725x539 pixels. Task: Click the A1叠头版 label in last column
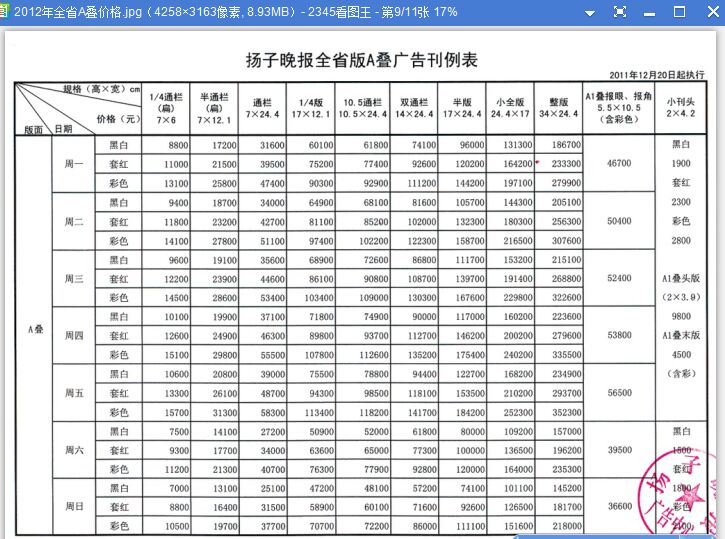pos(681,278)
